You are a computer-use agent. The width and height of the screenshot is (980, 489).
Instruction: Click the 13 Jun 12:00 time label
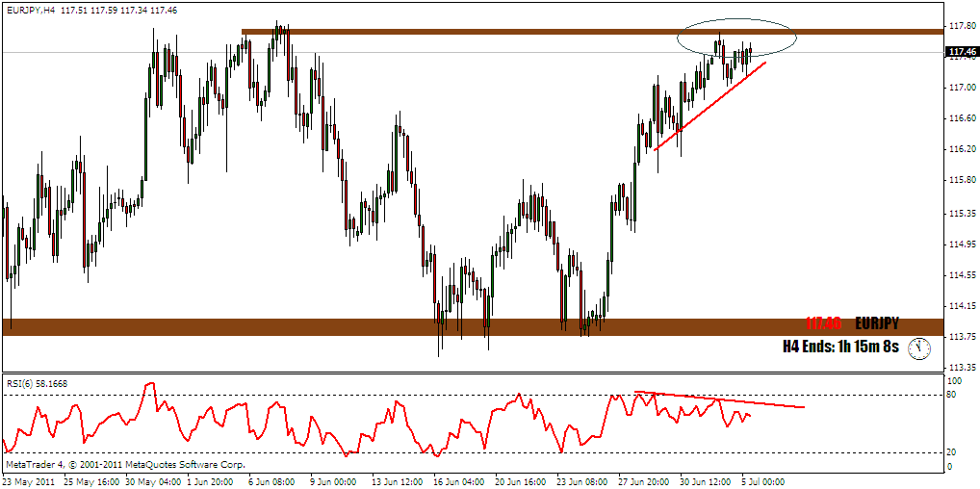(x=397, y=482)
